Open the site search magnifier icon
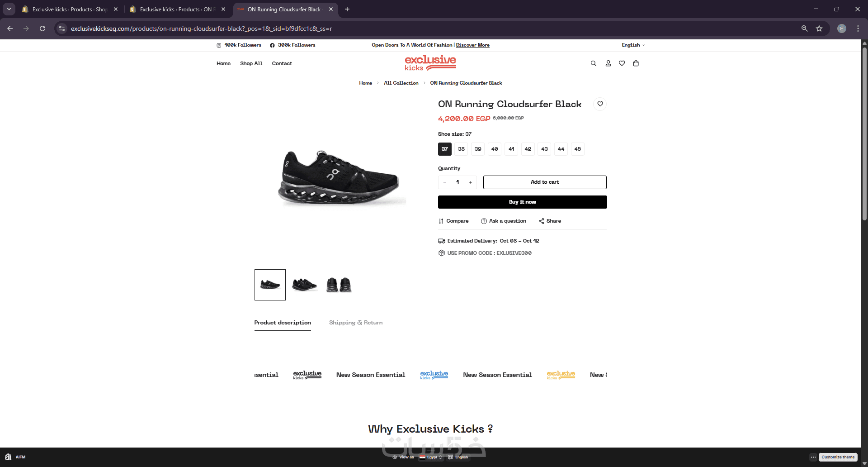The width and height of the screenshot is (868, 467). 593,63
